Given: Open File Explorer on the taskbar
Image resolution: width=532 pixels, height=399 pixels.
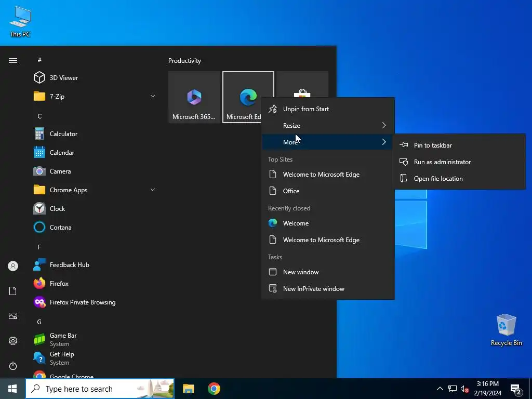Looking at the screenshot, I should coord(188,389).
